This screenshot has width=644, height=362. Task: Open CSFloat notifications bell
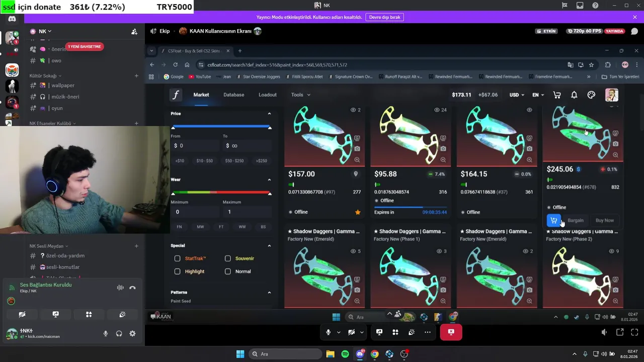(x=574, y=95)
